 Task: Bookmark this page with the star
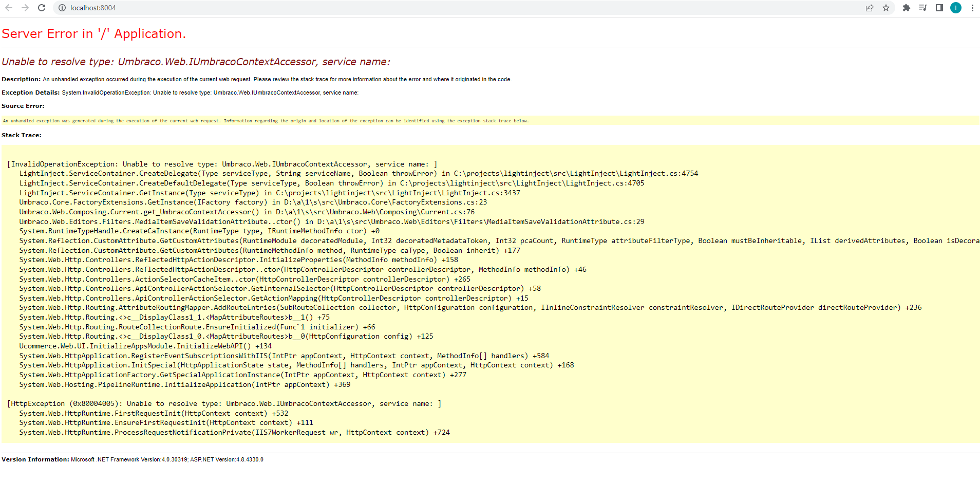click(886, 8)
